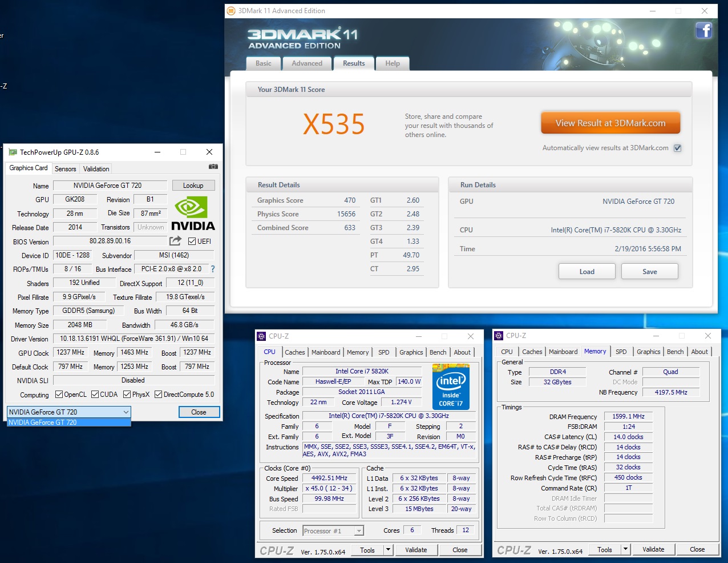Open the Processor #1 selection dropdown

[x=333, y=531]
